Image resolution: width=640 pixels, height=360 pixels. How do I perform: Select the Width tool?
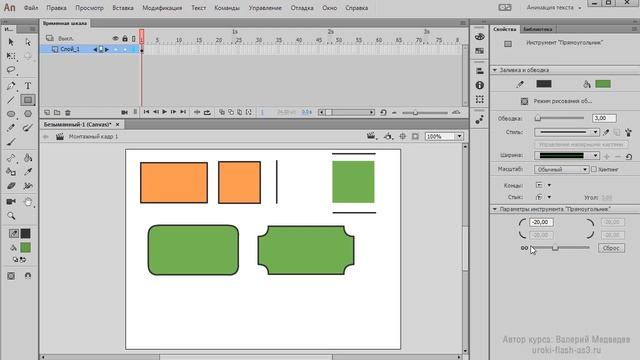pyautogui.click(x=28, y=186)
